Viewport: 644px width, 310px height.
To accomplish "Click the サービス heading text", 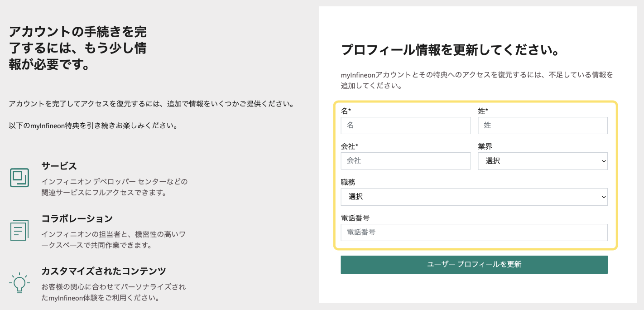I will (x=59, y=166).
